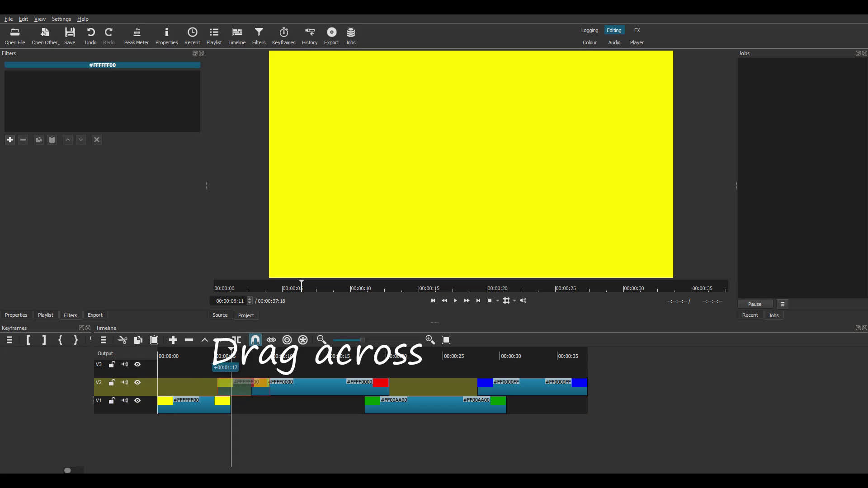Image resolution: width=868 pixels, height=488 pixels.
Task: Click the Export icon in the toolbar
Action: point(331,36)
